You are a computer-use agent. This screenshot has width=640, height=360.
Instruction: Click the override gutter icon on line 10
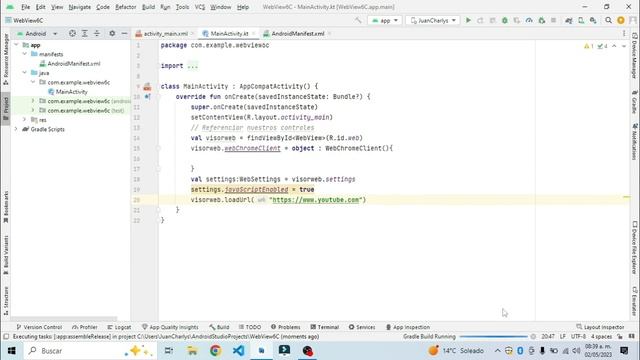tap(147, 97)
